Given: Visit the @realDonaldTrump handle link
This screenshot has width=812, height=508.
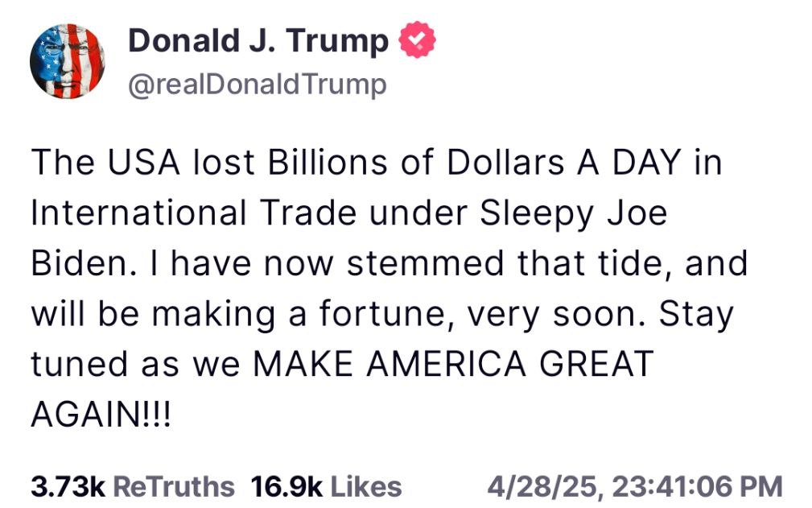Looking at the screenshot, I should click(x=257, y=85).
